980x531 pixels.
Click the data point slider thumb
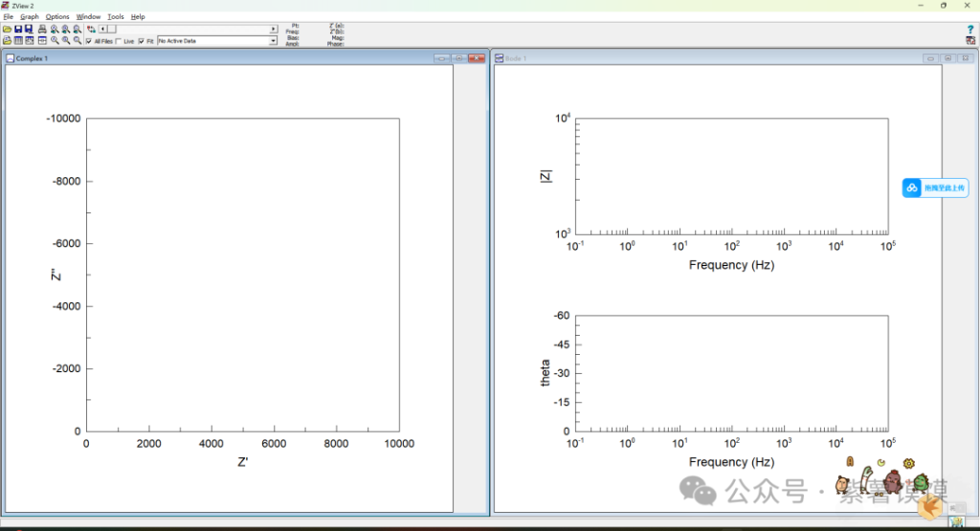[x=111, y=30]
